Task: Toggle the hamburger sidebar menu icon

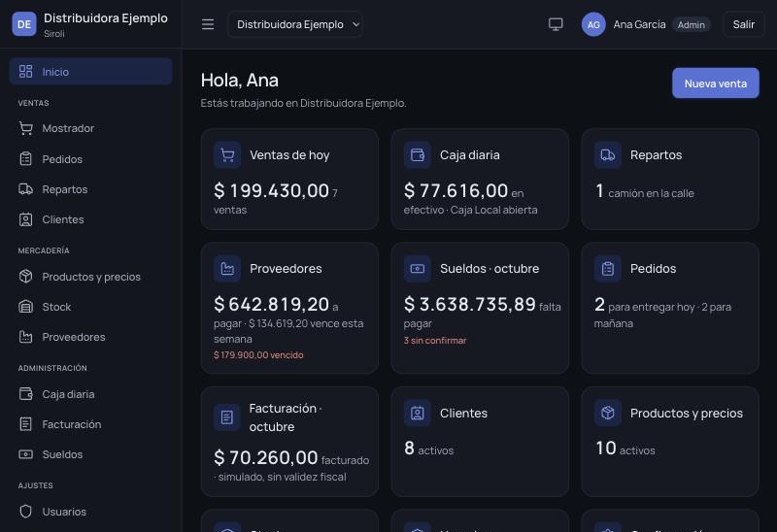Action: point(208,24)
